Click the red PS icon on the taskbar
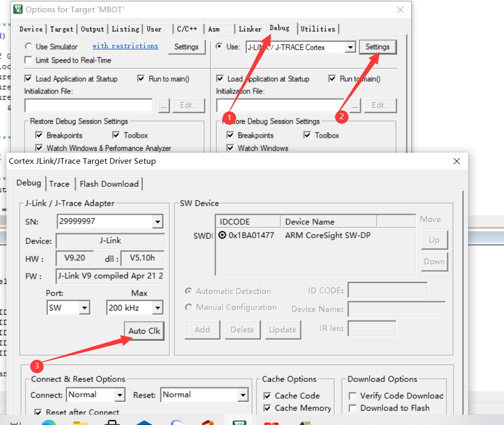504x425 pixels. point(272,422)
